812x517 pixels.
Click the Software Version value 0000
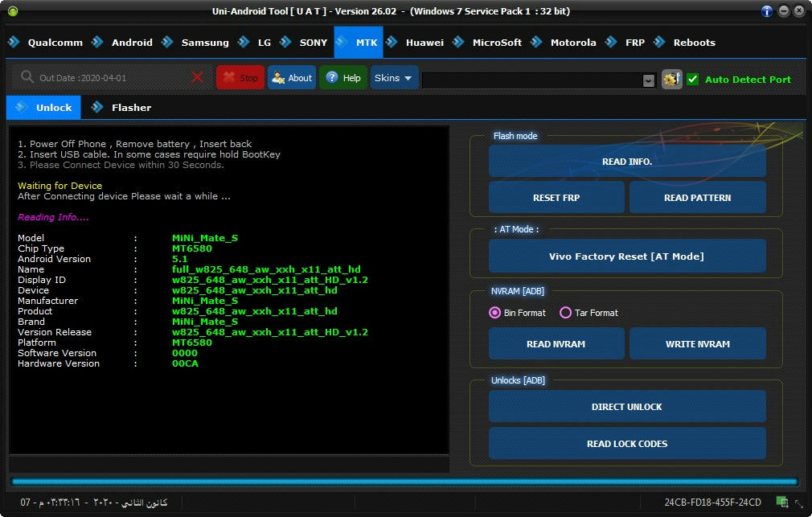(185, 353)
